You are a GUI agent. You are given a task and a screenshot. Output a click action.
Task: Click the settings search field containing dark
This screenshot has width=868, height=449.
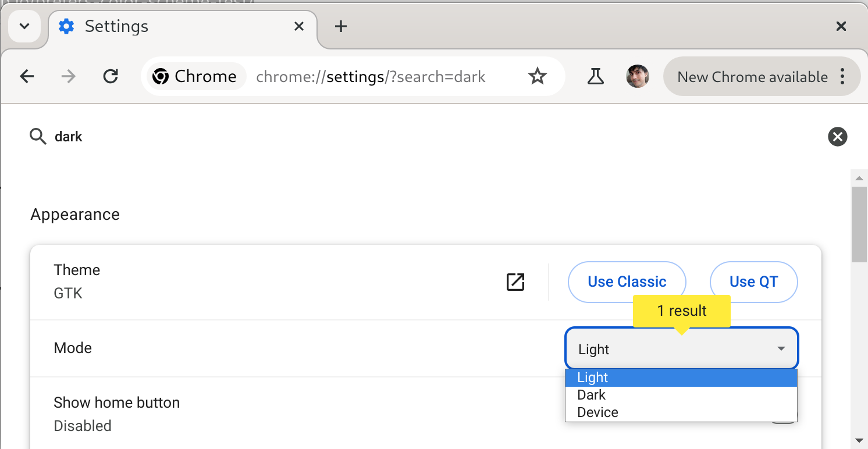(x=407, y=137)
